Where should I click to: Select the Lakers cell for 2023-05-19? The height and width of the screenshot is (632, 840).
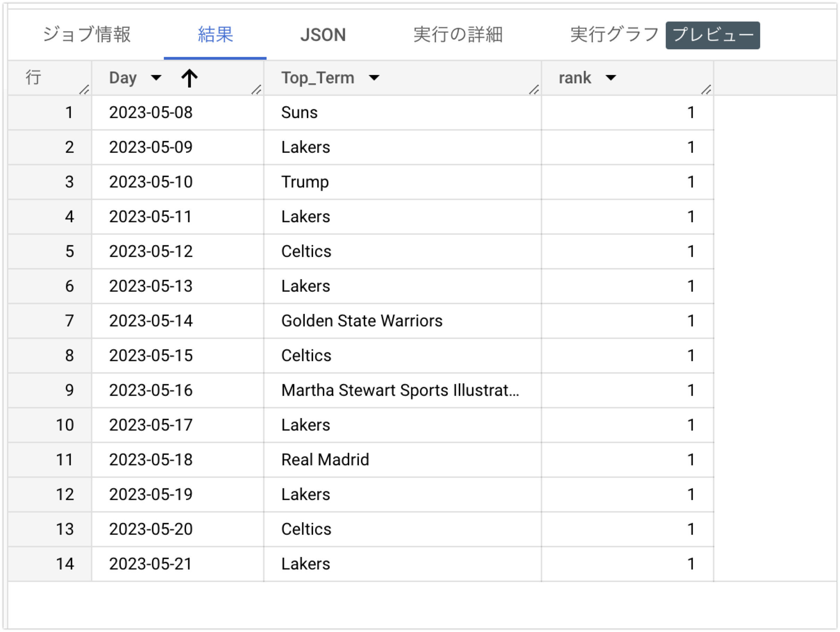[403, 494]
